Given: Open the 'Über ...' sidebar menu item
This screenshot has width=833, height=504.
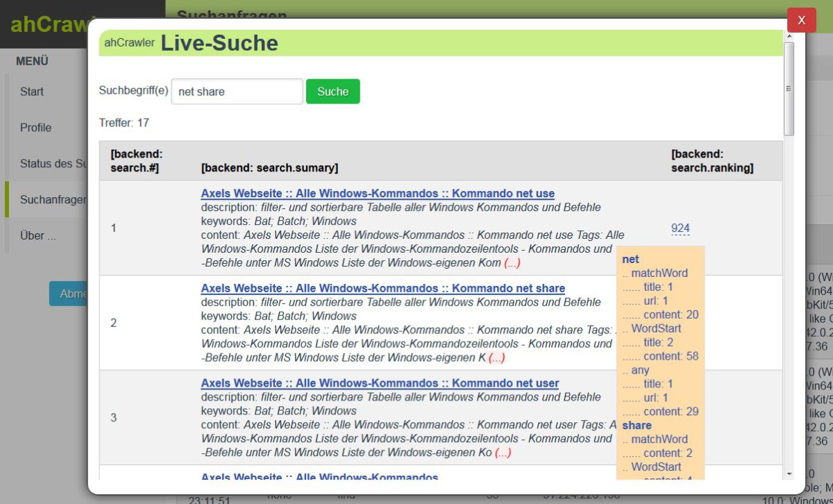Looking at the screenshot, I should coord(47,235).
